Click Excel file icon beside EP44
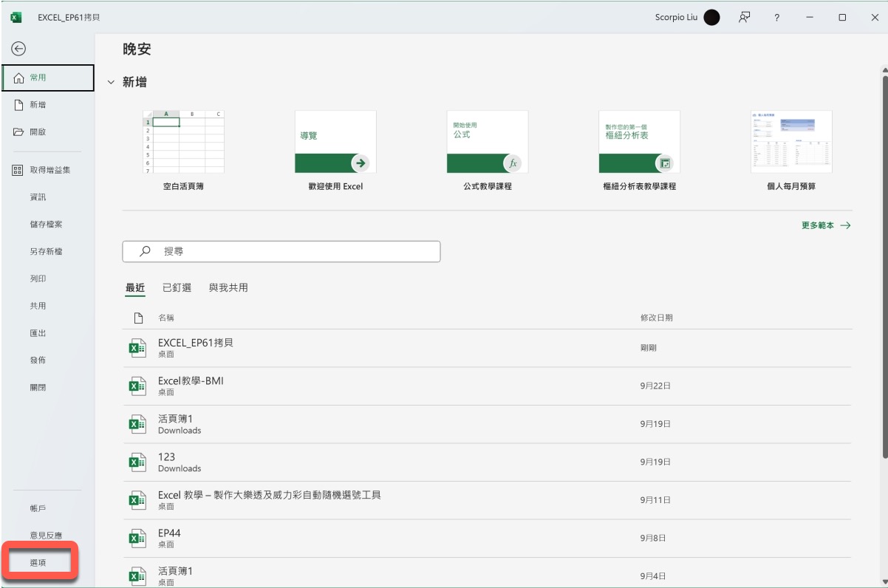The height and width of the screenshot is (588, 888). coord(137,538)
